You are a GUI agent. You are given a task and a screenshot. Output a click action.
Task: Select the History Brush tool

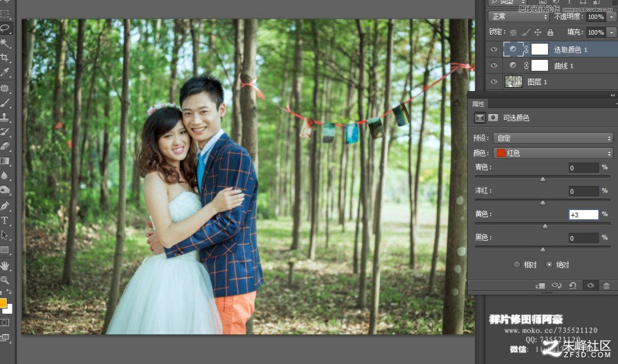pos(5,131)
